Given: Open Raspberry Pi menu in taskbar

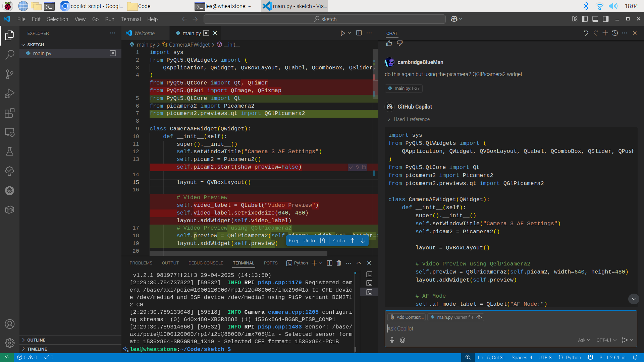Looking at the screenshot, I should [x=8, y=6].
